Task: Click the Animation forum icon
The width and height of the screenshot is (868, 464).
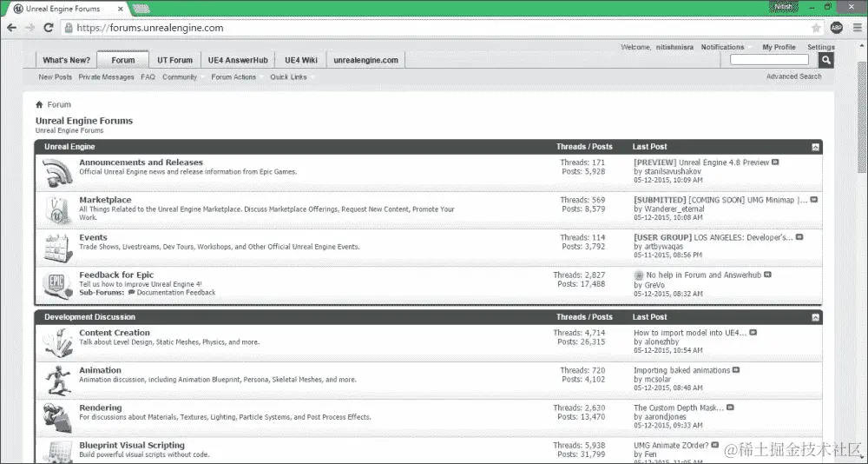Action: pyautogui.click(x=57, y=381)
